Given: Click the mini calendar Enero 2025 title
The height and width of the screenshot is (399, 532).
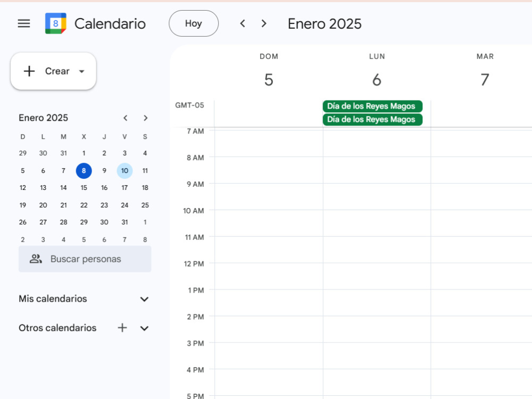Looking at the screenshot, I should point(44,118).
